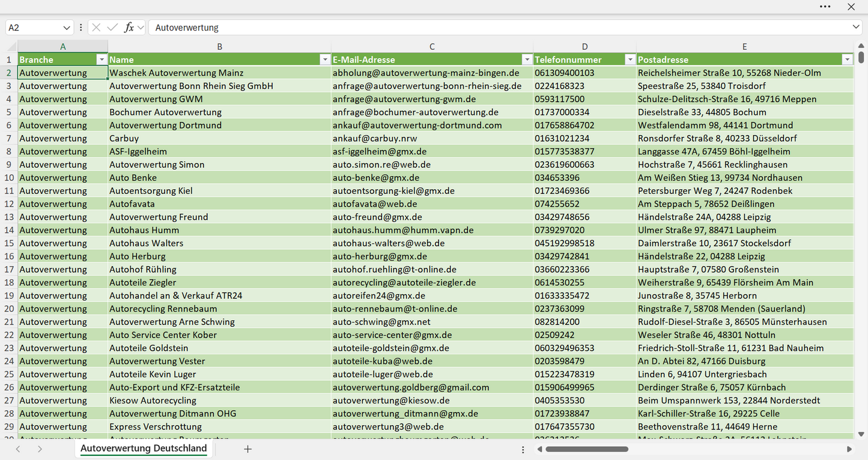The image size is (868, 460).
Task: Click address Weseler Straße 46, 48301 Nottuln
Action: pyautogui.click(x=745, y=335)
